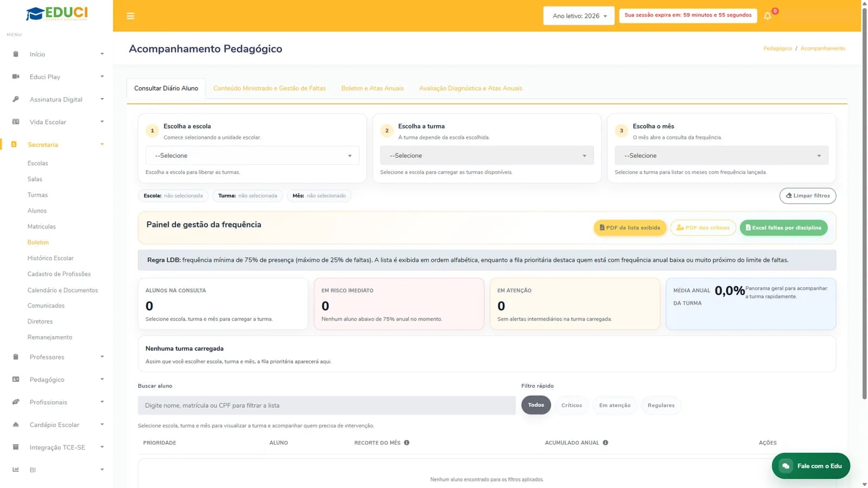Click info icon beside Acumulado Anual
Viewport: 868px width, 488px height.
(605, 442)
